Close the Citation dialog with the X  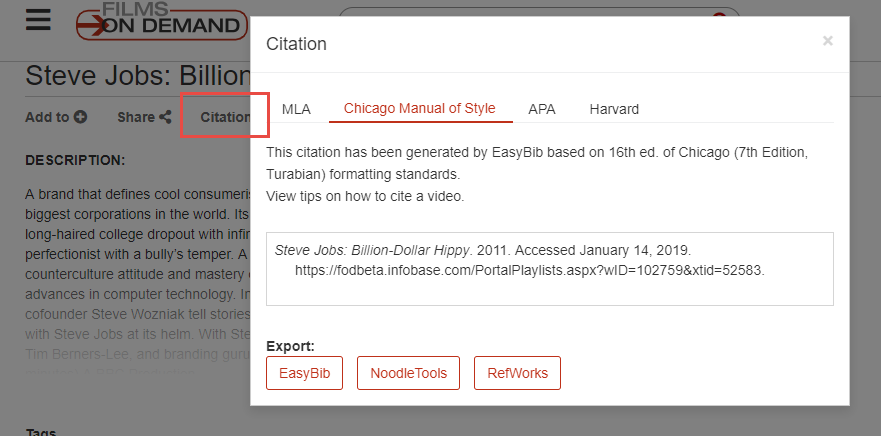pyautogui.click(x=827, y=40)
